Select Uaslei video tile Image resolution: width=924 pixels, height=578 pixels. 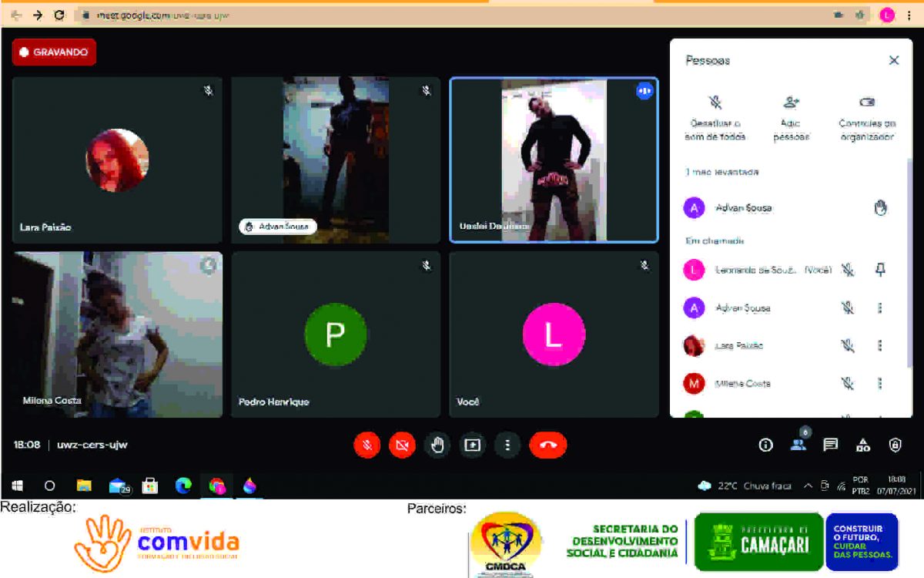[x=554, y=160]
